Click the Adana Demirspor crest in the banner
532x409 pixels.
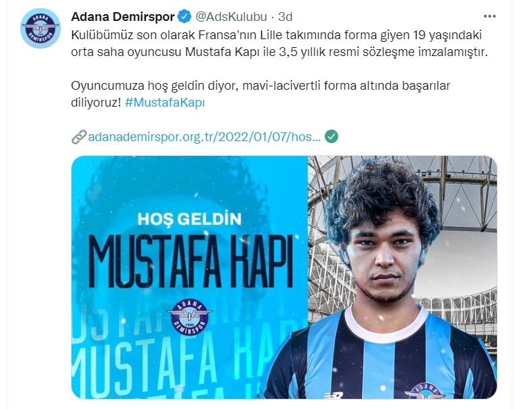[190, 317]
